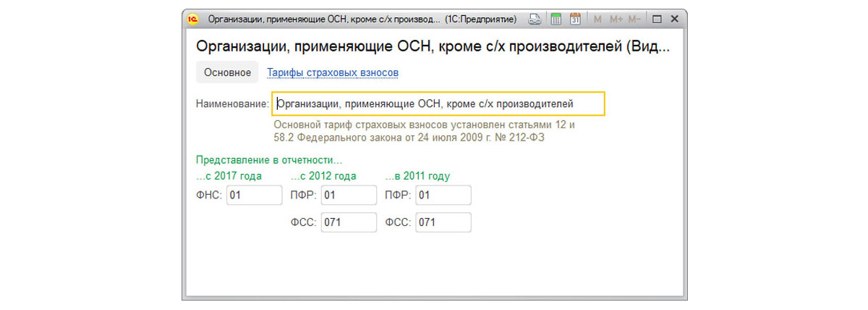Click the ФНС code field
The height and width of the screenshot is (310, 868).
coord(255,195)
